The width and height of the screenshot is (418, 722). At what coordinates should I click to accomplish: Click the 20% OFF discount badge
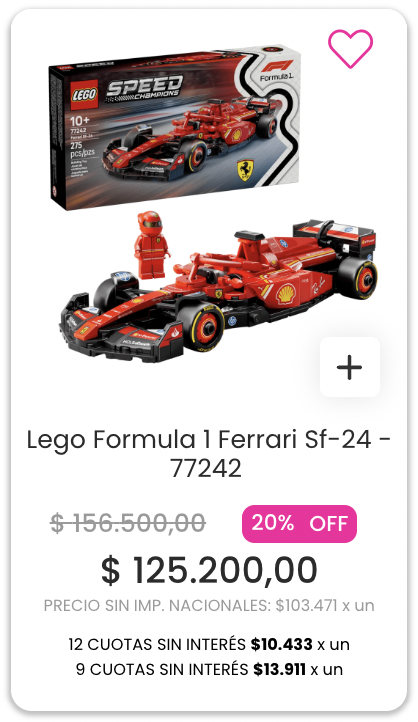point(299,524)
